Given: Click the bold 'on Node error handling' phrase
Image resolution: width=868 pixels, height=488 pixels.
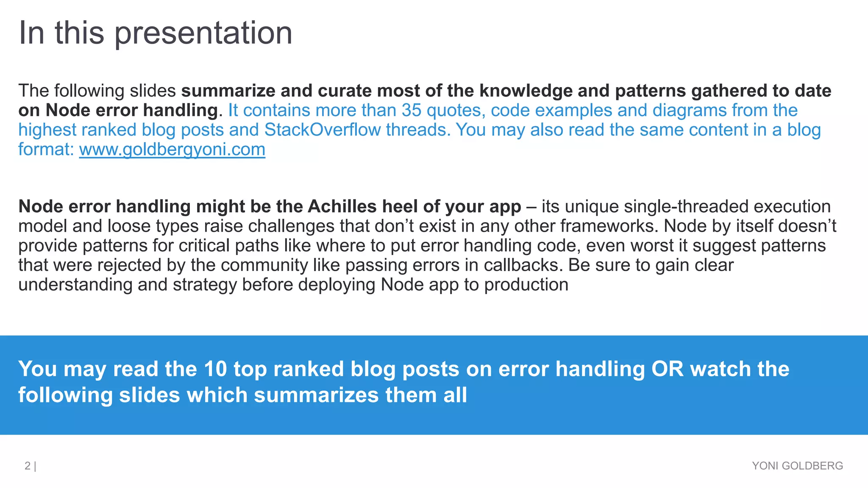Looking at the screenshot, I should 118,110.
